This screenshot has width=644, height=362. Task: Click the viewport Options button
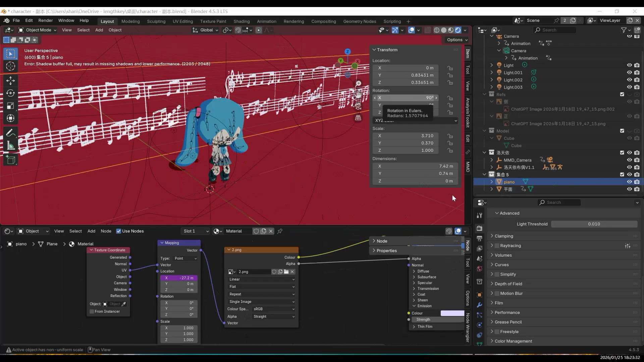click(457, 40)
